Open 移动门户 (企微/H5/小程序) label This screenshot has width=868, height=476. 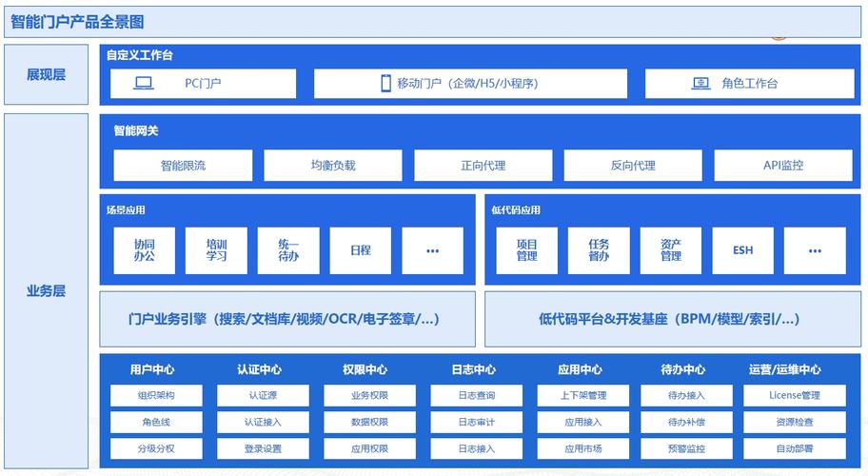tap(467, 84)
